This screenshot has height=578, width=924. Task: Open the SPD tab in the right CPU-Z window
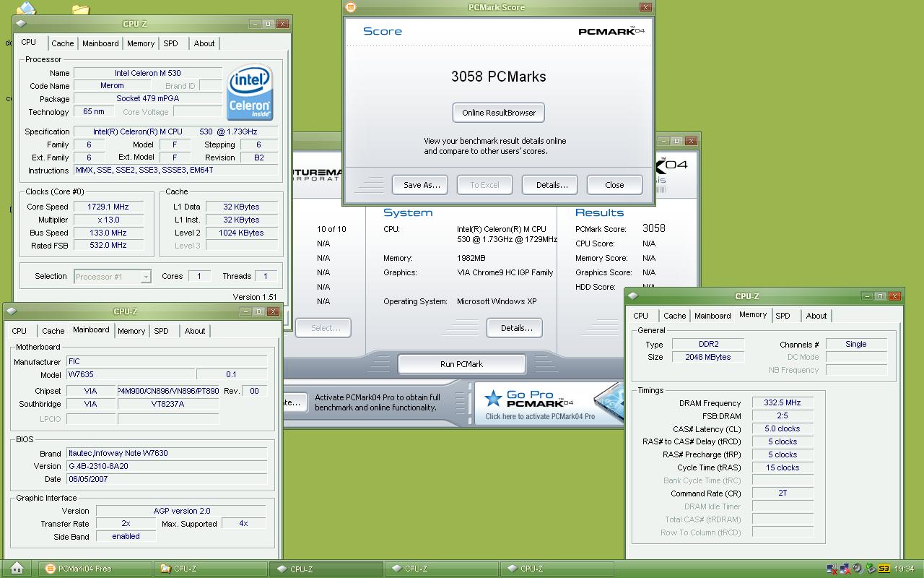pyautogui.click(x=783, y=316)
